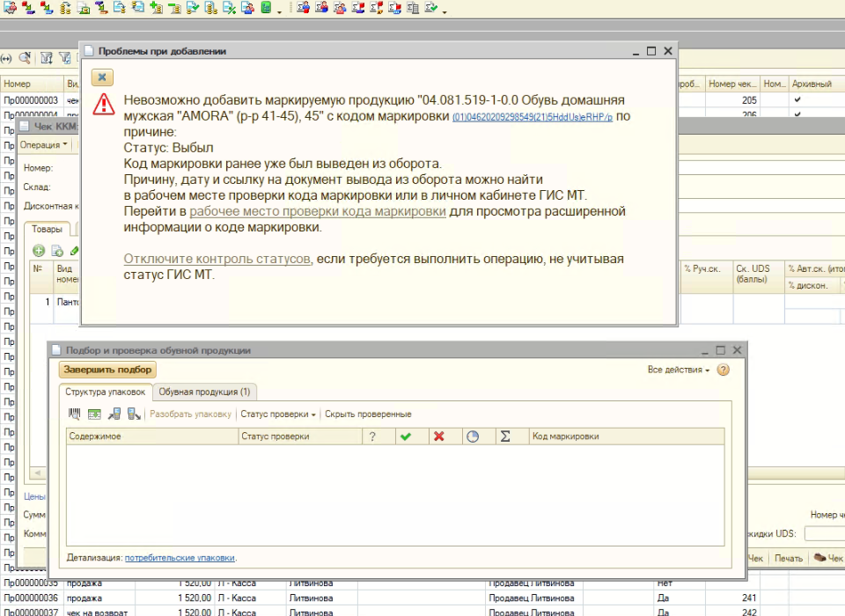
Task: Click the funnel with checkmark filter icon
Action: (x=65, y=58)
